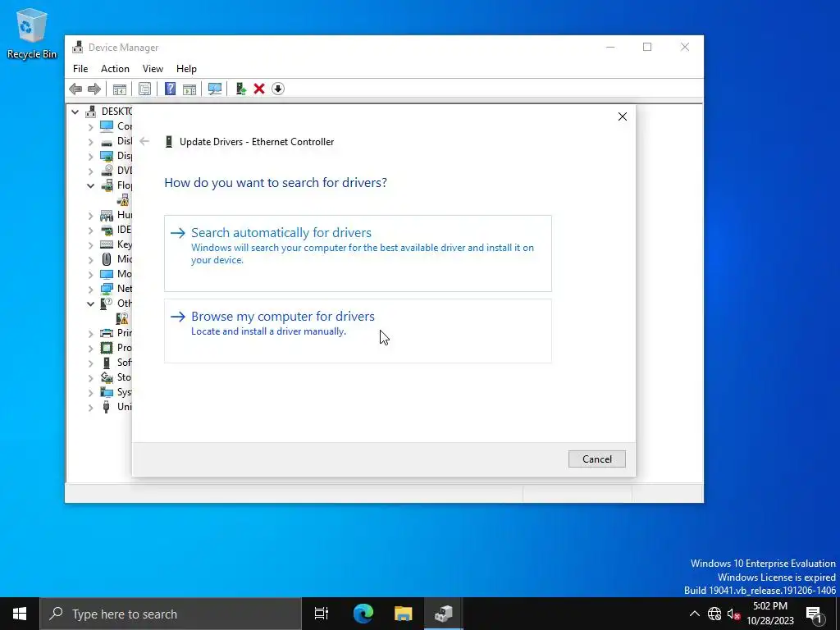Choose Browse my computer for drivers
The height and width of the screenshot is (630, 840).
[x=358, y=331]
